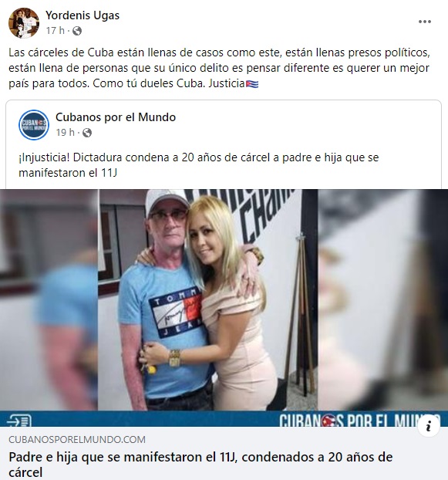Image resolution: width=448 pixels, height=480 pixels.
Task: Click Yordenis Ugas profile picture
Action: [24, 23]
